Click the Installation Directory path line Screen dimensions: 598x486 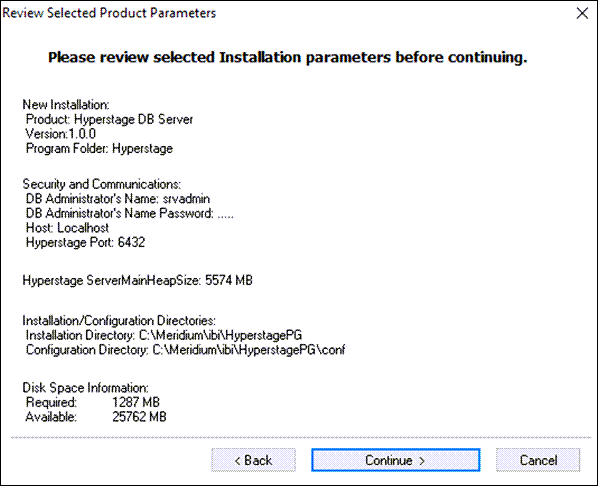[x=164, y=335]
